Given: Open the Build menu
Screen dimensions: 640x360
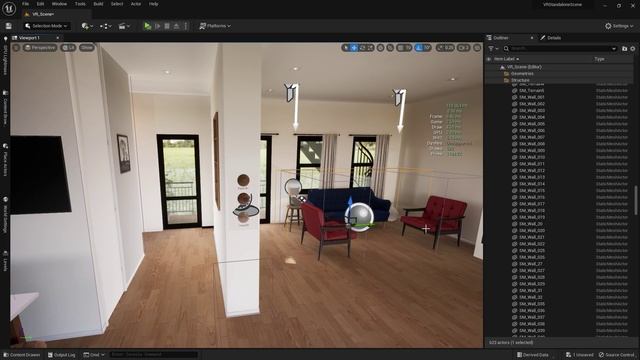Looking at the screenshot, I should tap(98, 4).
